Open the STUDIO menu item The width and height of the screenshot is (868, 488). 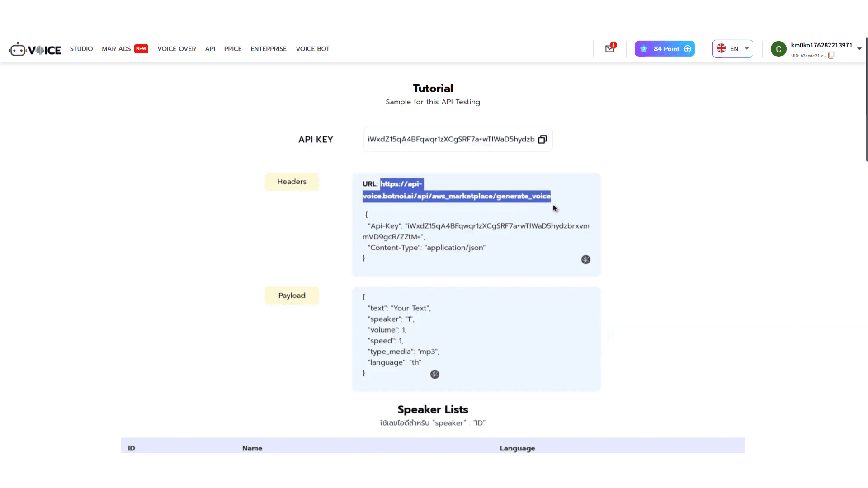click(x=81, y=49)
